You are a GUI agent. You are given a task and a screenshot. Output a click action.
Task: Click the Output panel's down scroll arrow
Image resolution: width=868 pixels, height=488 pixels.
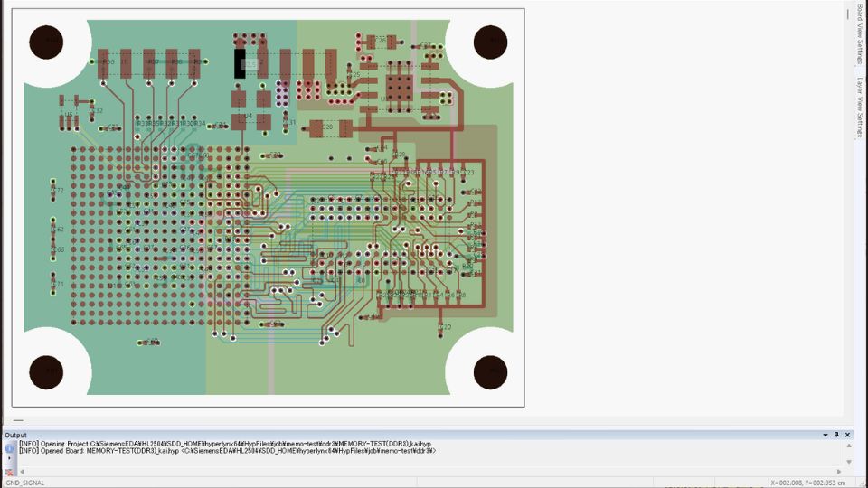(848, 461)
